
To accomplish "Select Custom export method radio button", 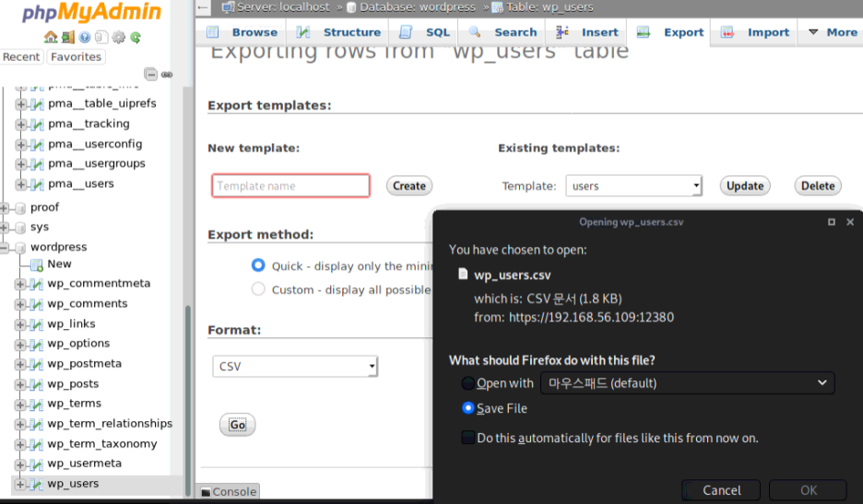I will [258, 289].
